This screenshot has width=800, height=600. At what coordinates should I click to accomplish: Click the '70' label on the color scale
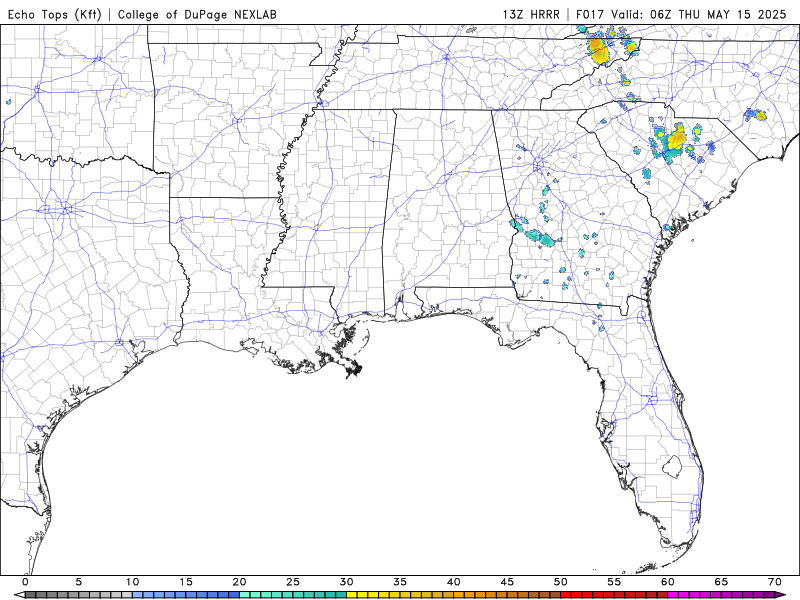tap(775, 582)
